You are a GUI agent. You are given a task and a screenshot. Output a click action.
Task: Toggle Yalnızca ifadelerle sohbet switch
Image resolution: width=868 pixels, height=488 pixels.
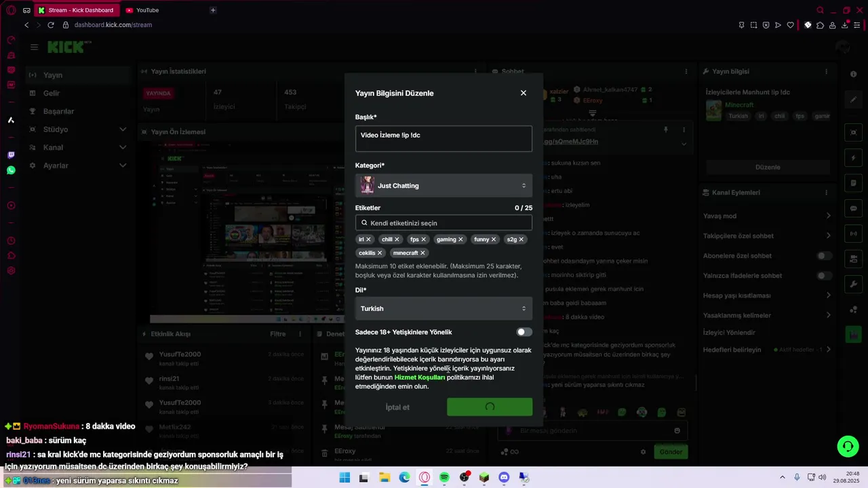tap(824, 276)
